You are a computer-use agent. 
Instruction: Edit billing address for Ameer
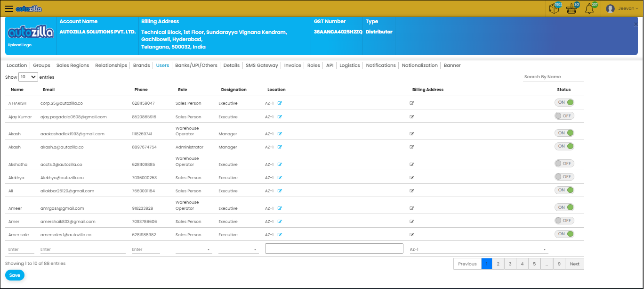coord(412,208)
